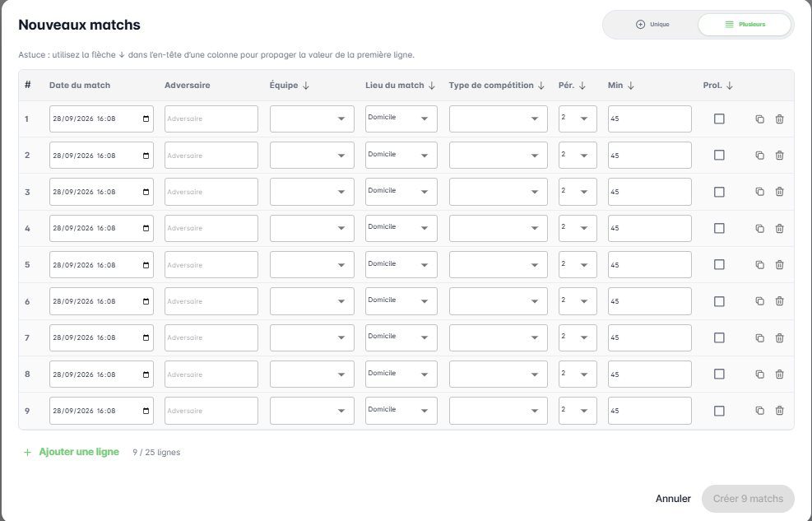Focus Adversaire field in row 4

[211, 228]
